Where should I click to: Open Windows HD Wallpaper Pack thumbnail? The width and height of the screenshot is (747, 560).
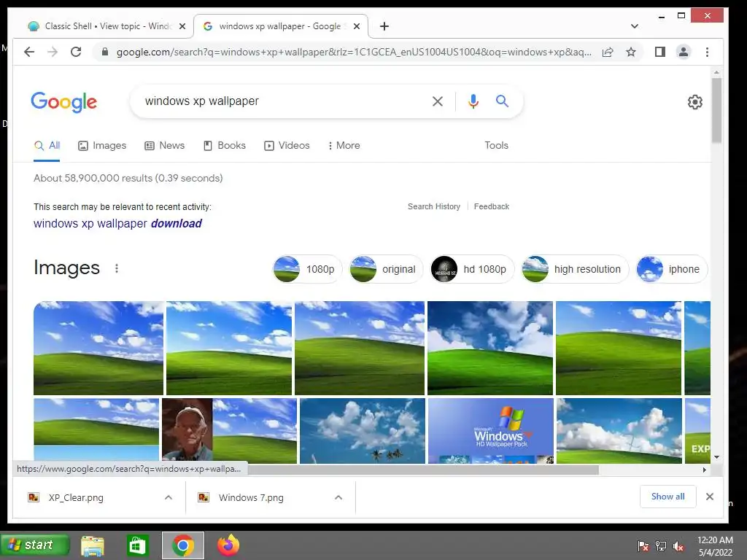(491, 431)
